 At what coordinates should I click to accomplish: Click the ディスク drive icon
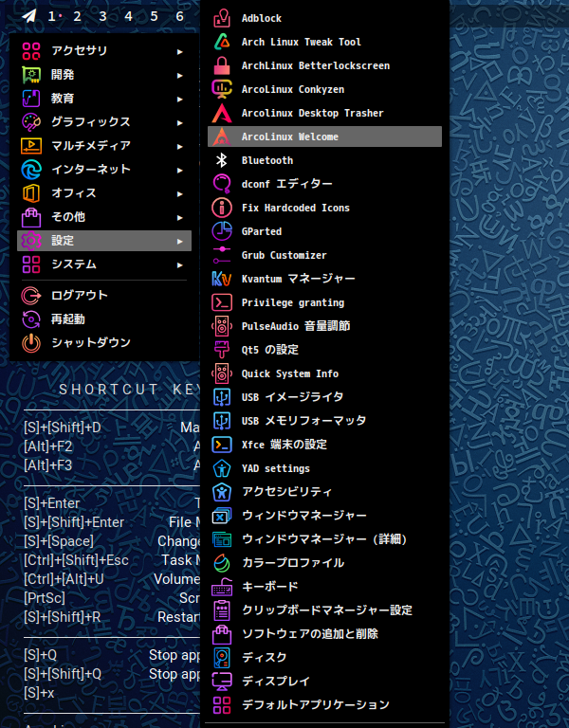(x=222, y=658)
